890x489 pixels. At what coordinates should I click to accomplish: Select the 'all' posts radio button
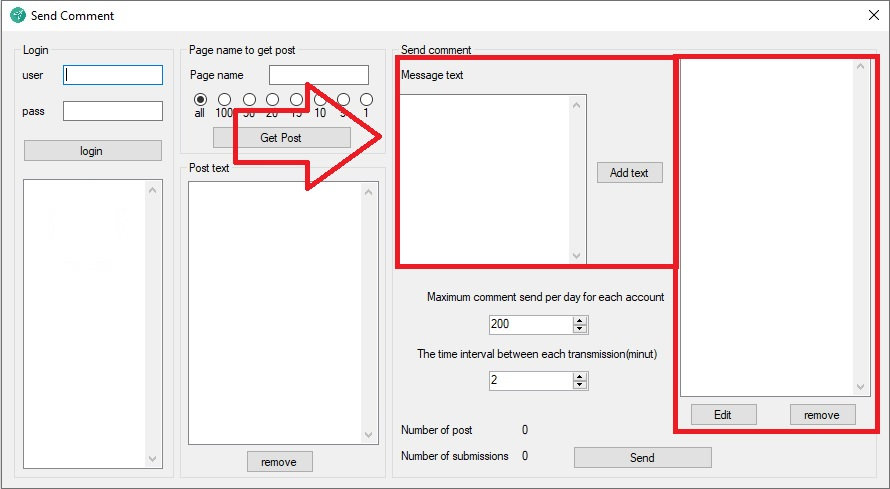(200, 99)
